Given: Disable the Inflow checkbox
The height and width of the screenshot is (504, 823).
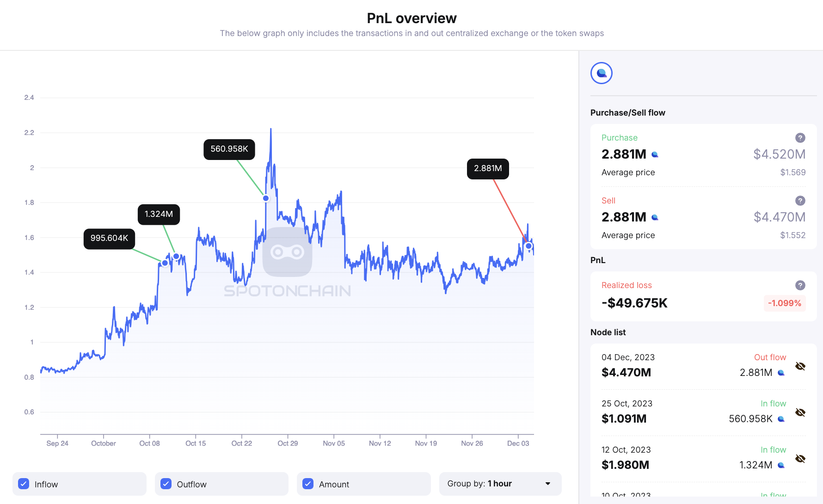Looking at the screenshot, I should click(24, 484).
